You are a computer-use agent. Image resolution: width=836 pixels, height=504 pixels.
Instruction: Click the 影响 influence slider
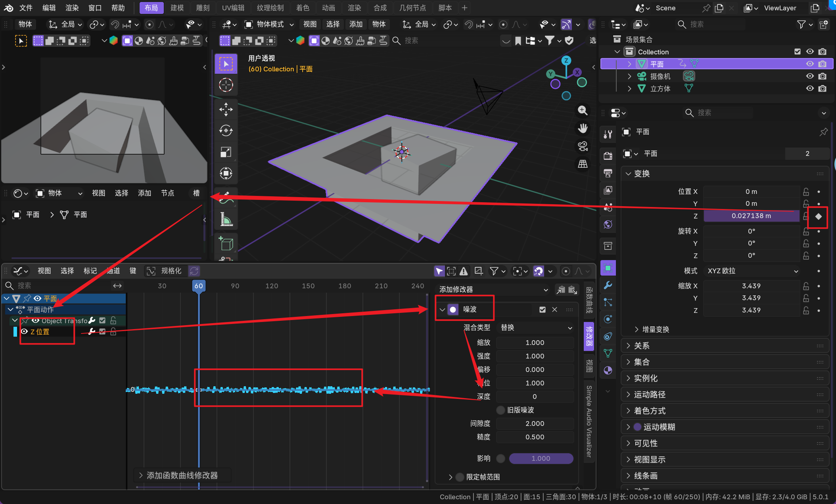pos(541,458)
